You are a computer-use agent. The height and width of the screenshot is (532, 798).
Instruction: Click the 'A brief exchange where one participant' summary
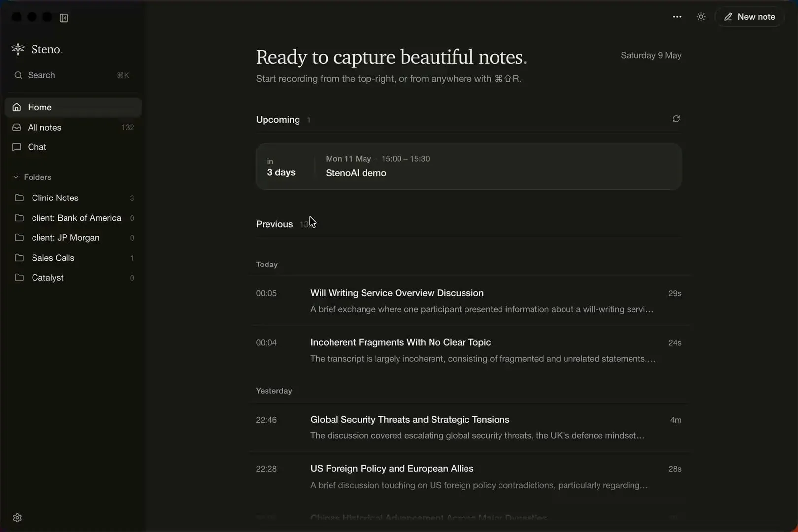pos(482,309)
